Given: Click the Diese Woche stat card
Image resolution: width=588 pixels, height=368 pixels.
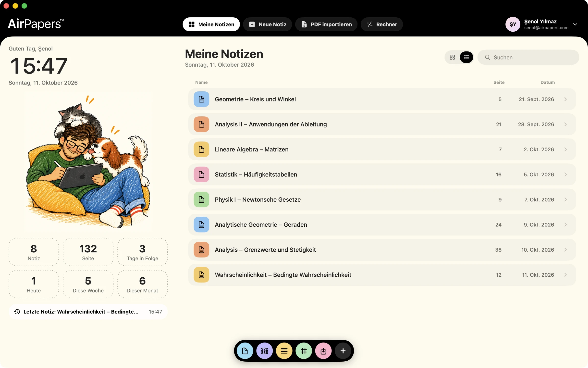Looking at the screenshot, I should click(88, 284).
